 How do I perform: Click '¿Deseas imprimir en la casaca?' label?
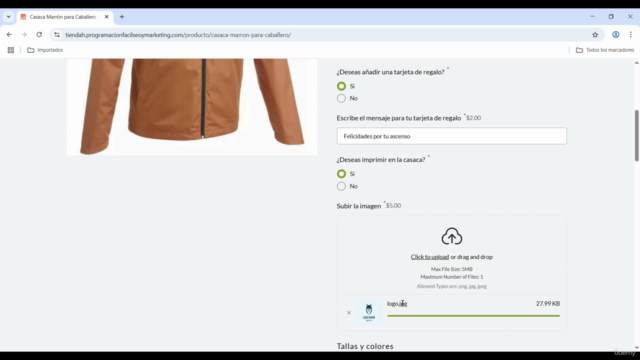381,160
